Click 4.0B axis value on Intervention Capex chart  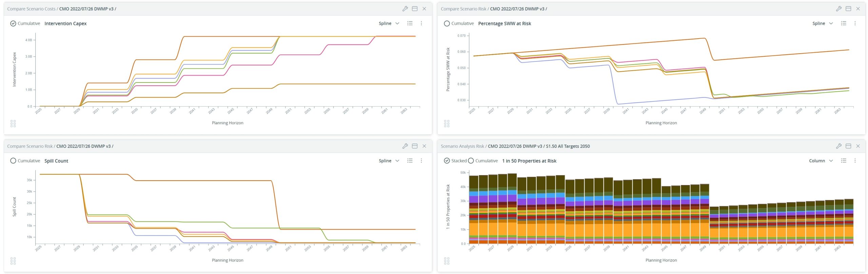pyautogui.click(x=29, y=40)
